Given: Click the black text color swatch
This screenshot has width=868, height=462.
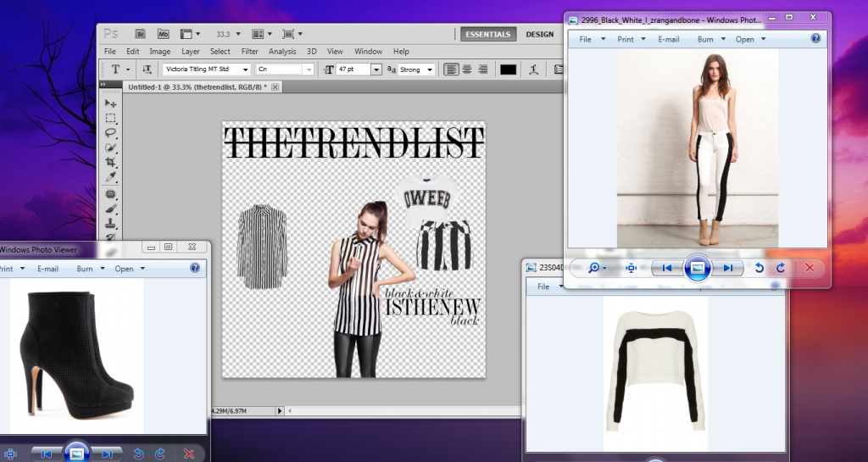Looking at the screenshot, I should (x=509, y=70).
